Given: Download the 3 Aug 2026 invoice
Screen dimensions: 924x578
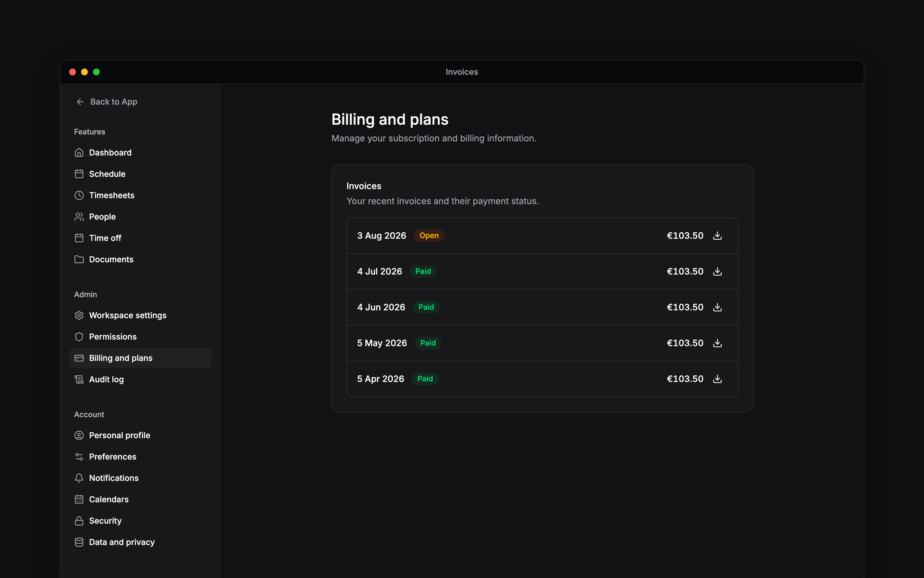Looking at the screenshot, I should 717,236.
